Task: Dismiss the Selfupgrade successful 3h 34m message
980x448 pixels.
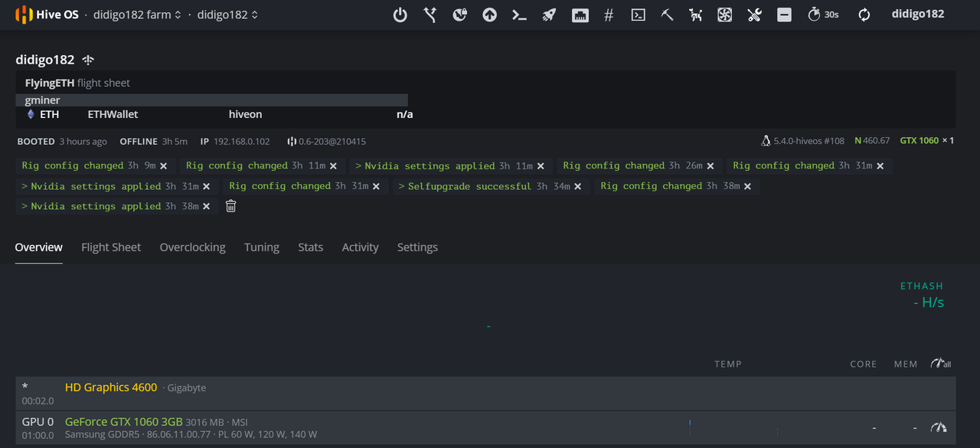Action: point(578,186)
